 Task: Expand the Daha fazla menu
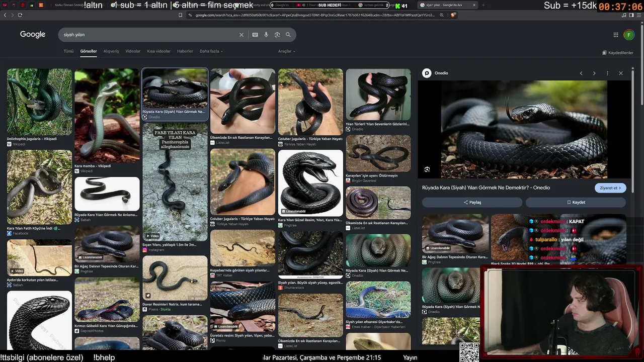(211, 51)
